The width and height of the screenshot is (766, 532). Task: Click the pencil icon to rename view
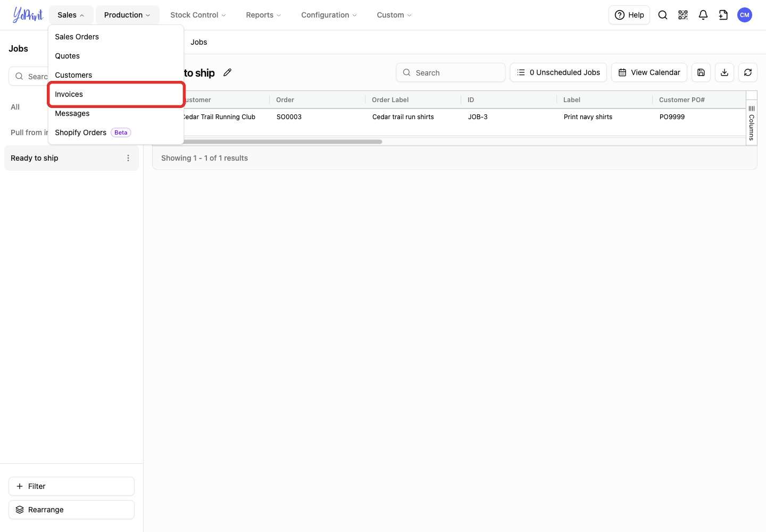coord(228,72)
